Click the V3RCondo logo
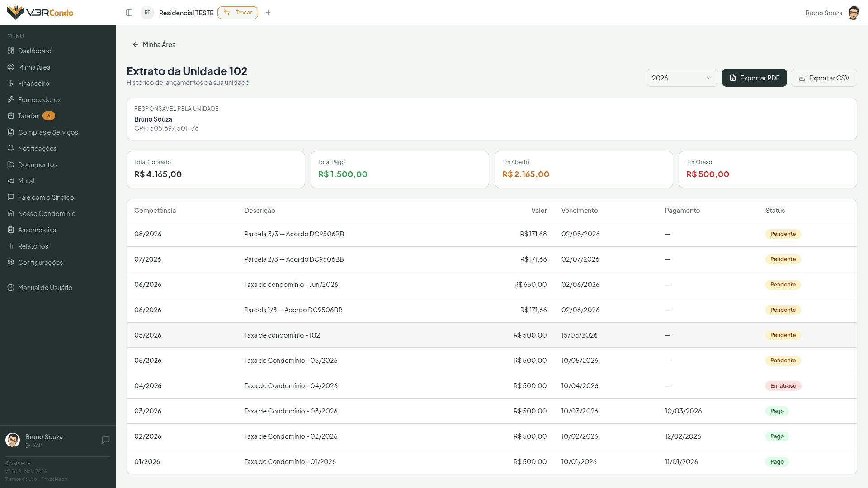Viewport: 868px width, 488px height. [40, 13]
